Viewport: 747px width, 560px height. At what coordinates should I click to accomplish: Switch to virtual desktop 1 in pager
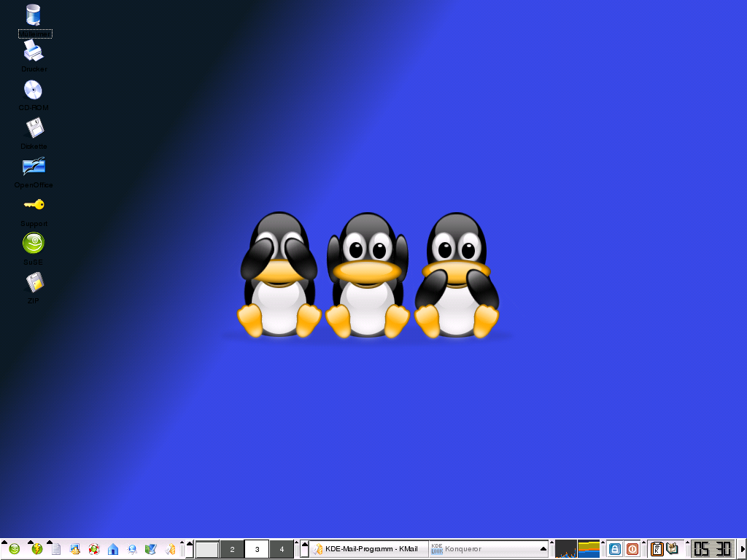[207, 549]
